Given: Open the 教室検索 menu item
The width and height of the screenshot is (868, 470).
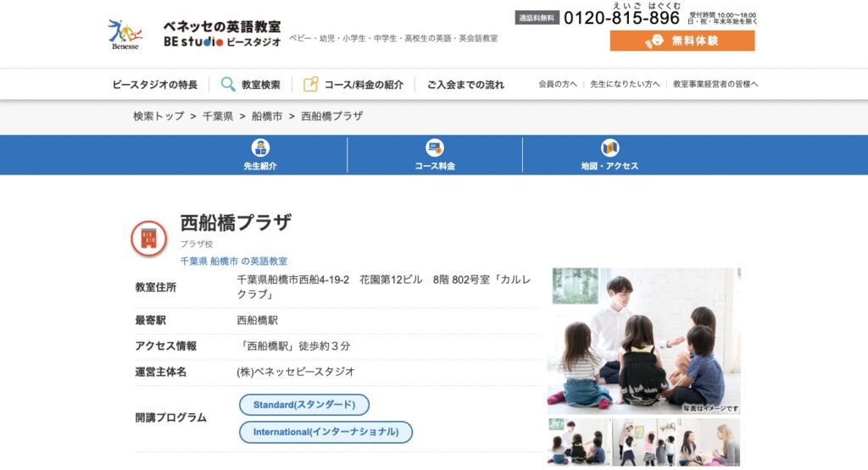Looking at the screenshot, I should 261,85.
